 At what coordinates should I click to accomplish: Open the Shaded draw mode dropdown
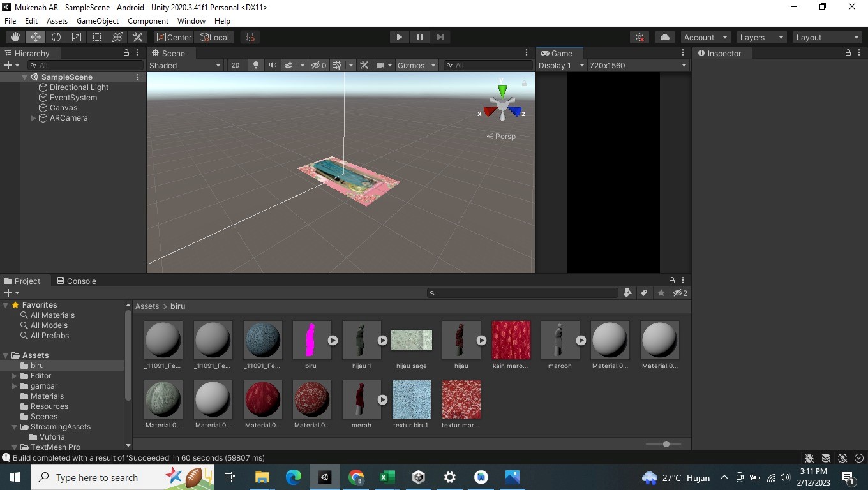pos(185,65)
